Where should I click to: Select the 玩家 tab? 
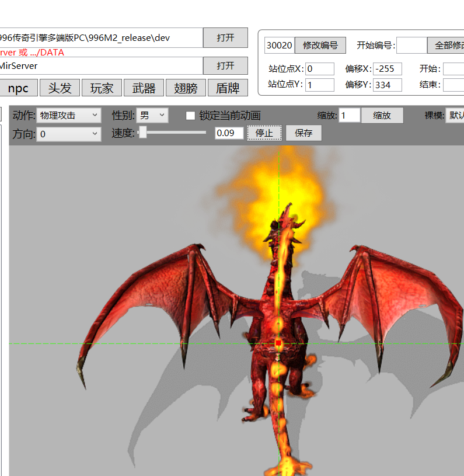tap(102, 88)
